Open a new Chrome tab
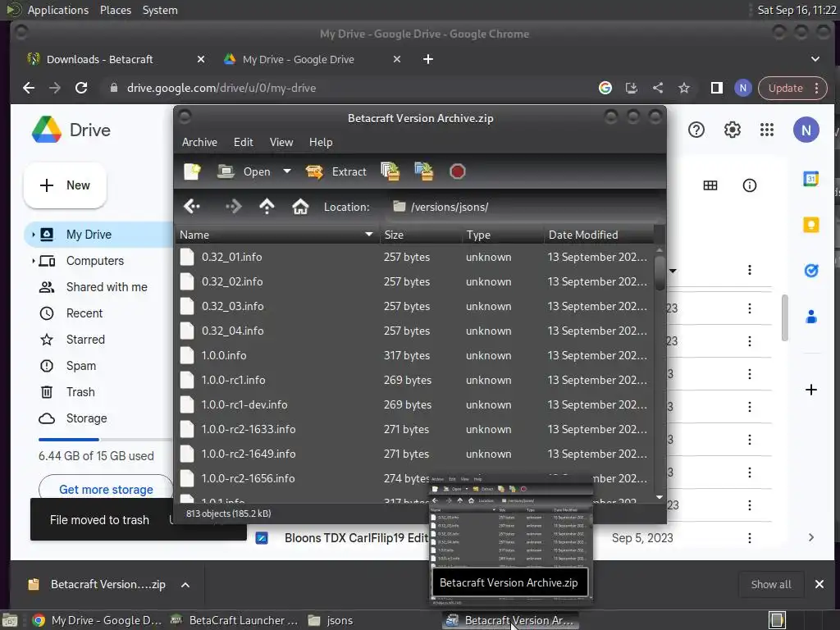 (x=428, y=59)
